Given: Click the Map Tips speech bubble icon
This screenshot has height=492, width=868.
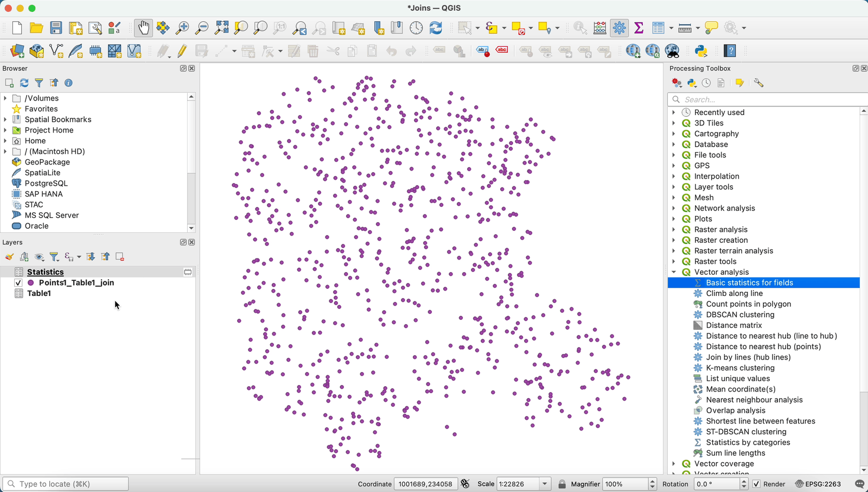Looking at the screenshot, I should tap(711, 28).
